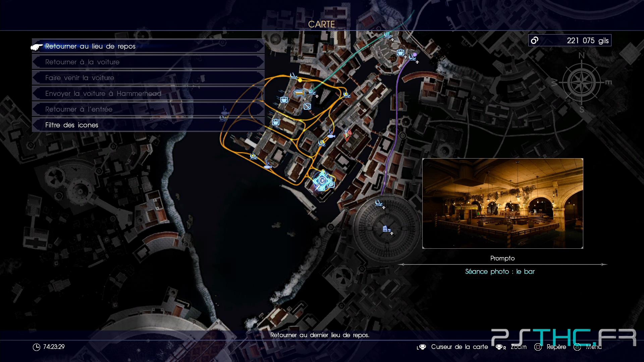This screenshot has width=644, height=362.
Task: Open "Filtre des icones" option
Action: pyautogui.click(x=148, y=125)
